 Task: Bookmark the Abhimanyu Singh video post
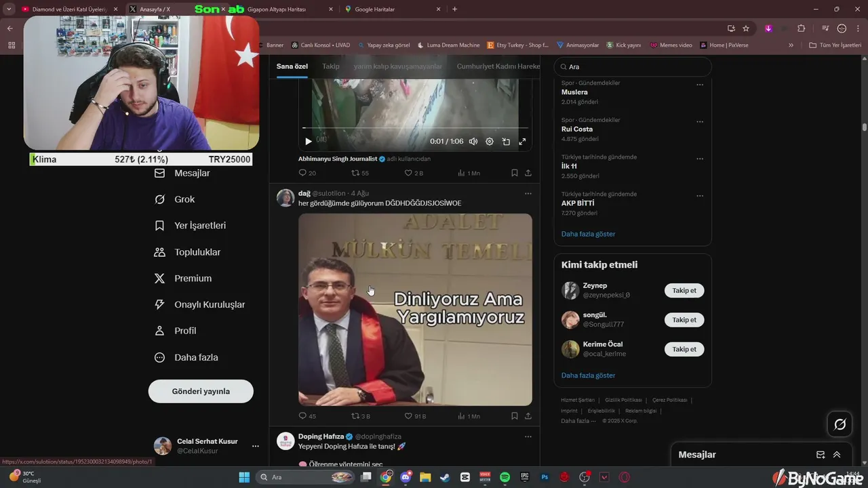(515, 173)
